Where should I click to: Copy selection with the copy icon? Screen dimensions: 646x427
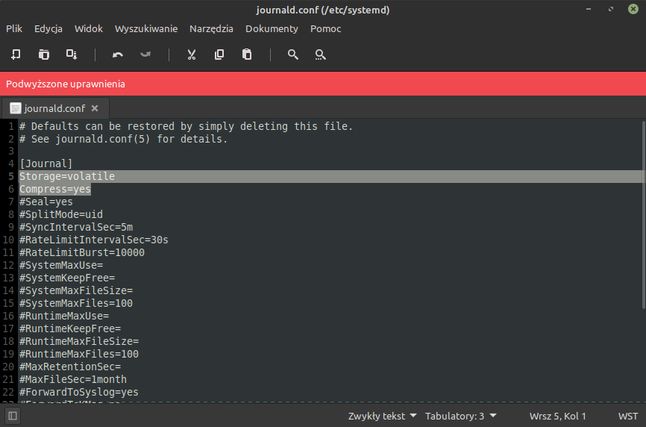pos(219,54)
